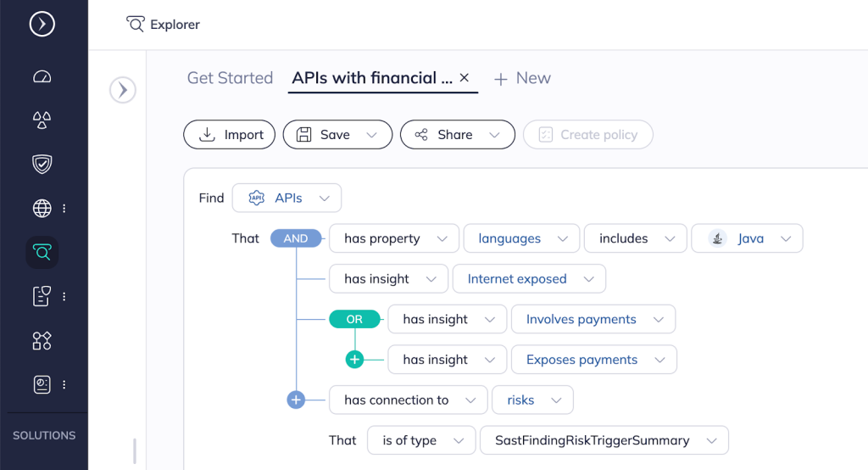868x470 pixels.
Task: Open the Java language dropdown
Action: coord(747,238)
